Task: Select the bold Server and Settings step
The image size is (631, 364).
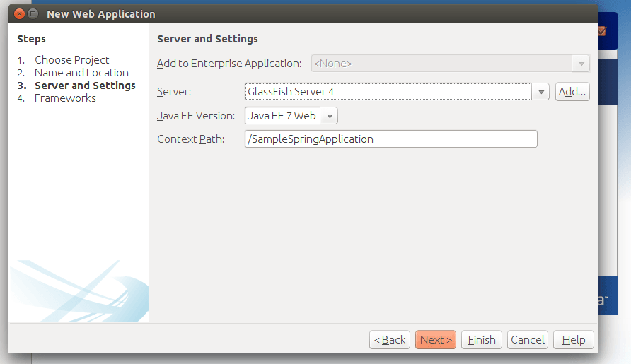Action: (x=85, y=86)
